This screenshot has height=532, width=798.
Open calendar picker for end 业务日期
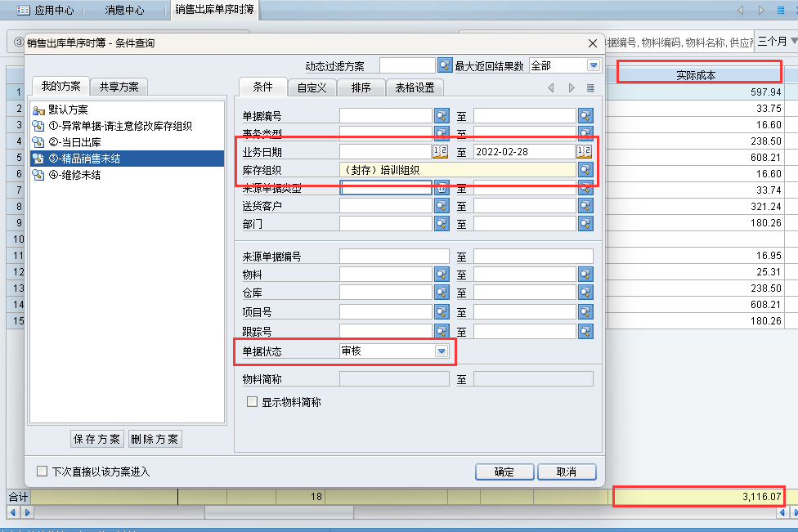pyautogui.click(x=584, y=151)
